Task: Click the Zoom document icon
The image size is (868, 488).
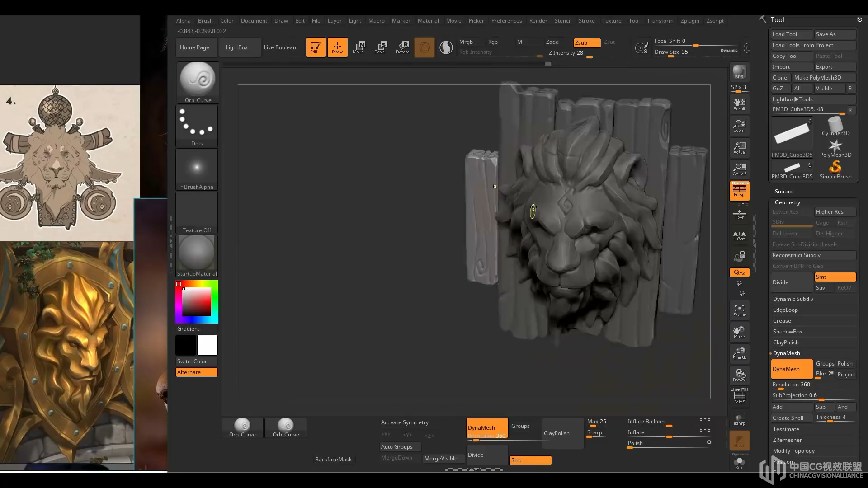Action: tap(739, 126)
